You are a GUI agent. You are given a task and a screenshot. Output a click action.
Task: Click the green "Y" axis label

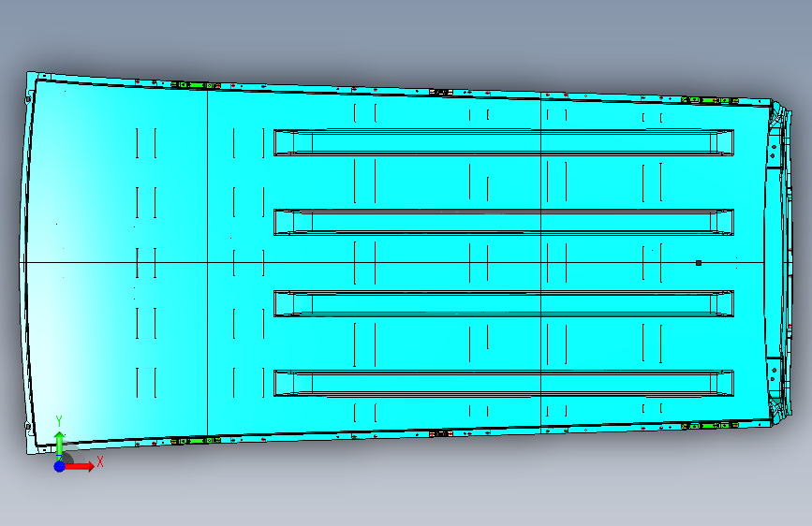[59, 421]
